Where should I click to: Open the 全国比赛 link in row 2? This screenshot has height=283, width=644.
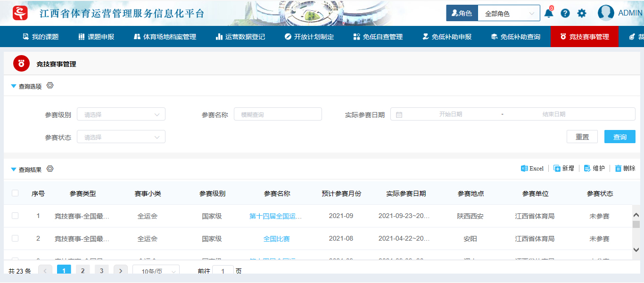(x=276, y=239)
